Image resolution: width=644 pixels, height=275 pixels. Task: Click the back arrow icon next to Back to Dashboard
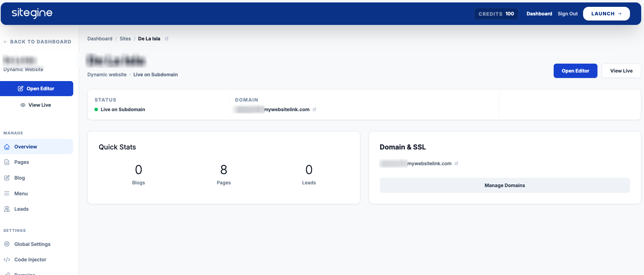5,42
